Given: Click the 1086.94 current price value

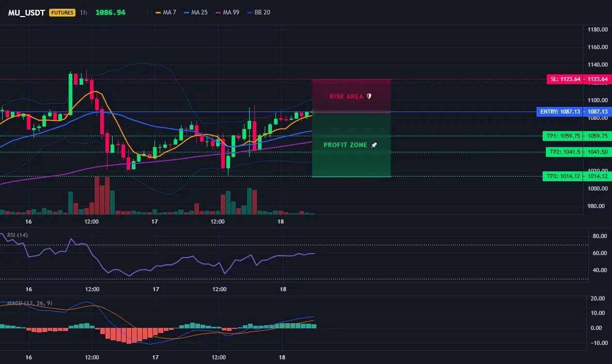Looking at the screenshot, I should (x=111, y=12).
